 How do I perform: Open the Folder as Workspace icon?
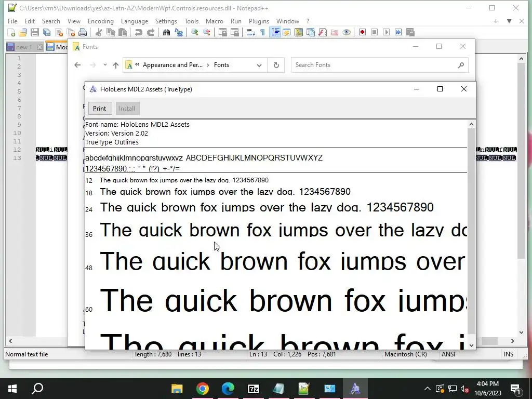335,32
